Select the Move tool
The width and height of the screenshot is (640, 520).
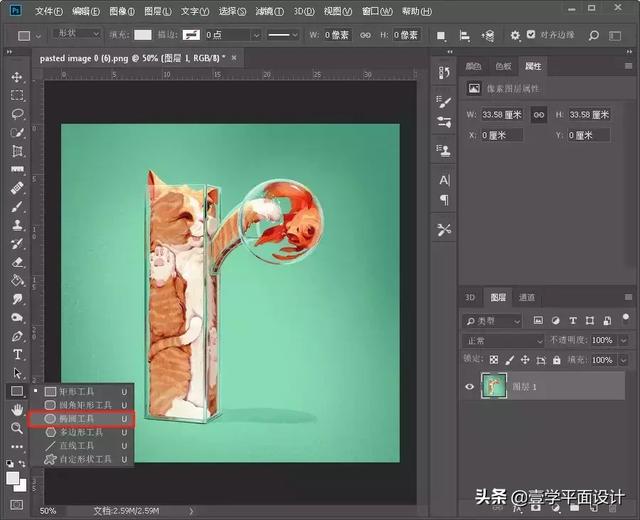(x=17, y=77)
